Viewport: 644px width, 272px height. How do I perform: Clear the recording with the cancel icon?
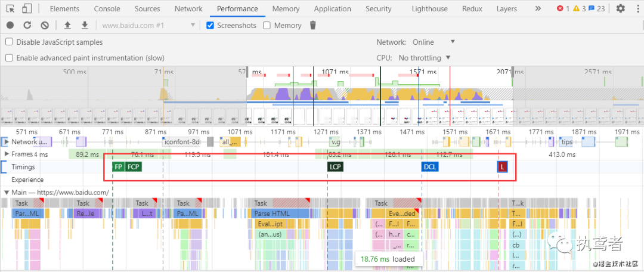coord(45,26)
